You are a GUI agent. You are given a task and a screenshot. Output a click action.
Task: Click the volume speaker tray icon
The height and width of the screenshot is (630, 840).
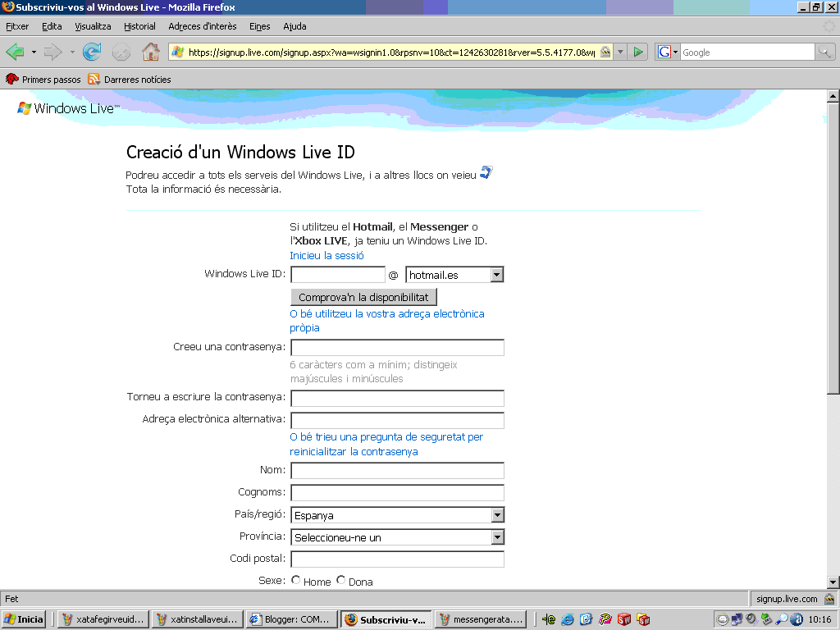tap(751, 619)
